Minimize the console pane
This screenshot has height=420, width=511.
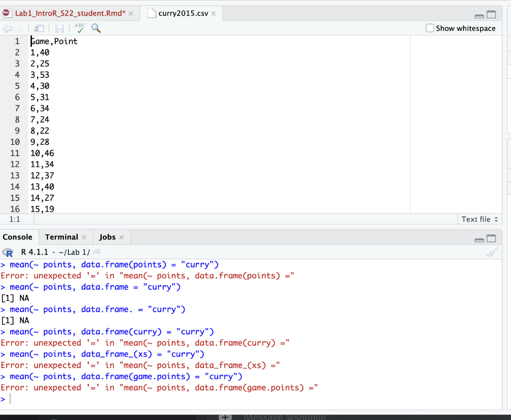click(480, 239)
